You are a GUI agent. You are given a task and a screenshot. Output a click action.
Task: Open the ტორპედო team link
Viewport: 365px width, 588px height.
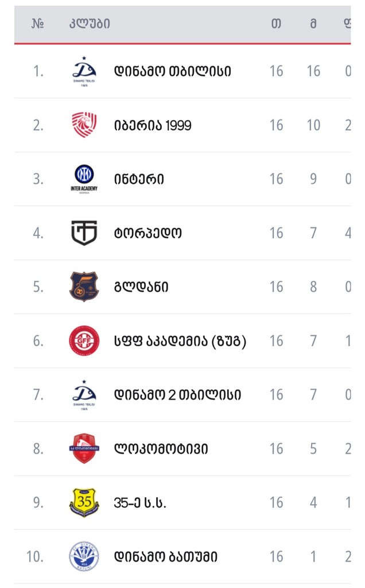coord(147,233)
